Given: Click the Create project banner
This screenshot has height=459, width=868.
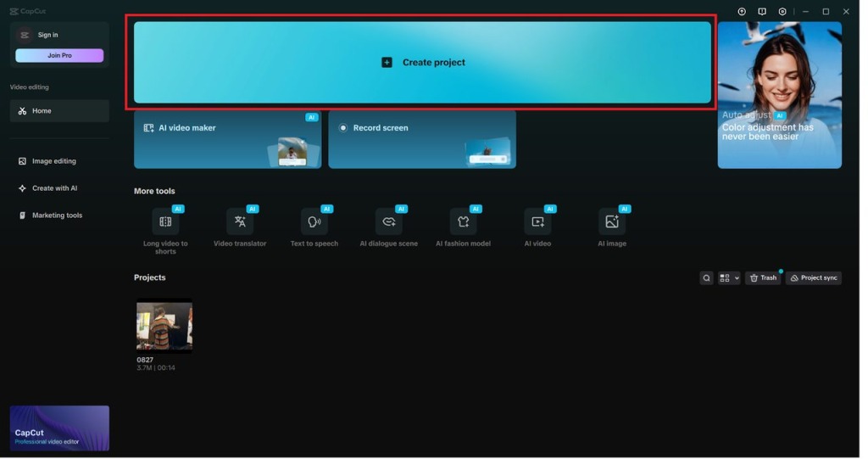Looking at the screenshot, I should 422,63.
